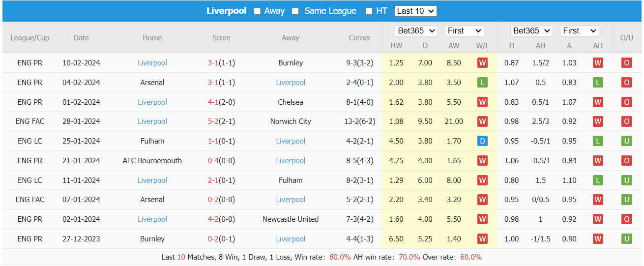Click Newcastle United team name

point(291,219)
